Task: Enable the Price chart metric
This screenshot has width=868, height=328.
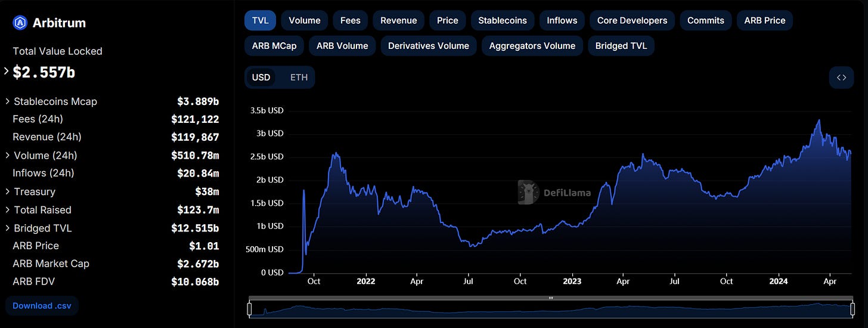Action: pos(448,20)
